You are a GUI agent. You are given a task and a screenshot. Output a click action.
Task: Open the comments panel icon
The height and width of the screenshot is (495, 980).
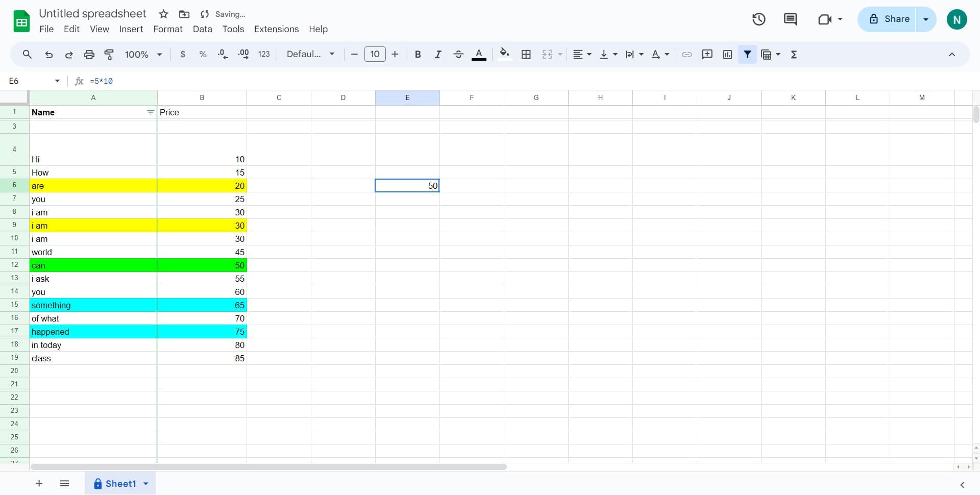790,19
